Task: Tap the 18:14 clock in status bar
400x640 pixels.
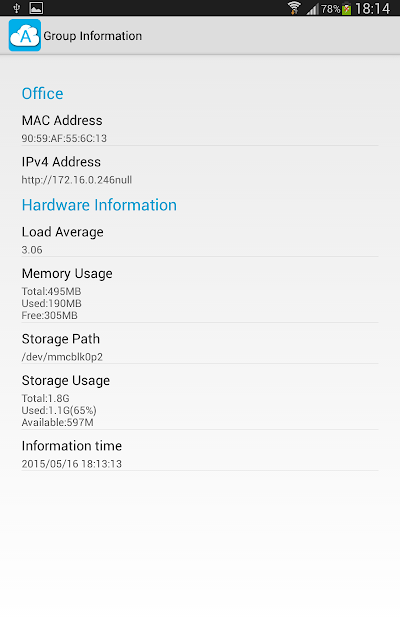Action: click(x=372, y=8)
